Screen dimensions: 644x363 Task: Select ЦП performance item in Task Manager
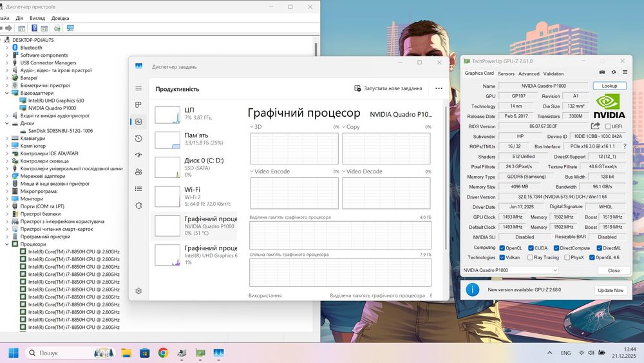coord(194,115)
